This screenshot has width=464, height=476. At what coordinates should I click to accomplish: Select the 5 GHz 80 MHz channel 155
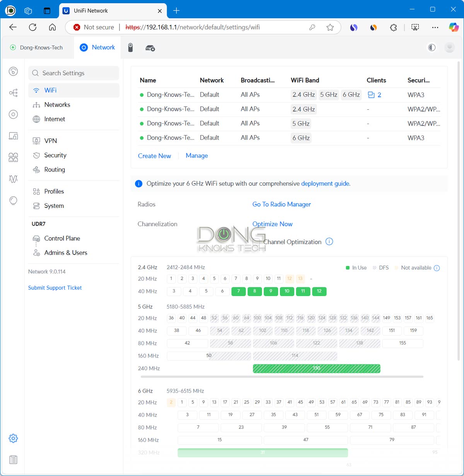[x=403, y=343]
